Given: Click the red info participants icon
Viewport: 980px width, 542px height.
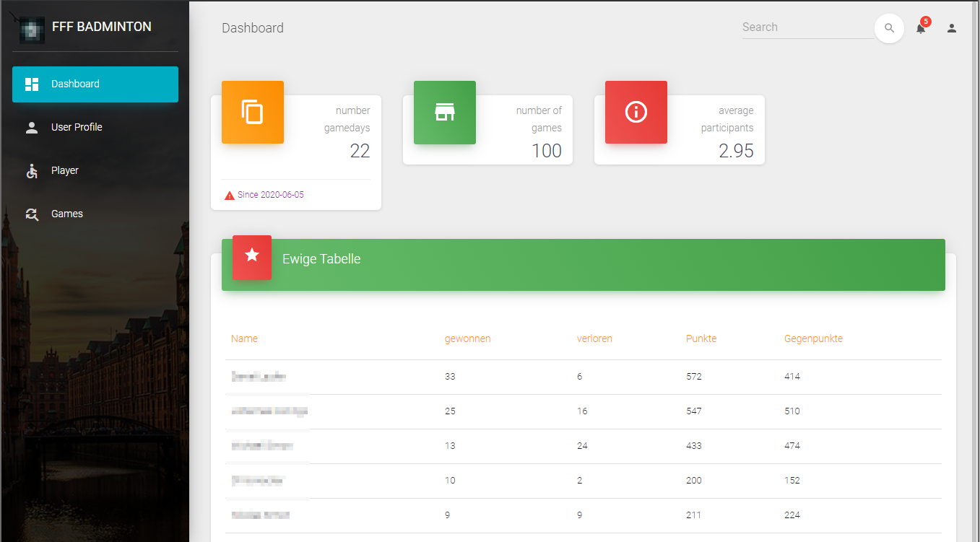Looking at the screenshot, I should (x=636, y=113).
